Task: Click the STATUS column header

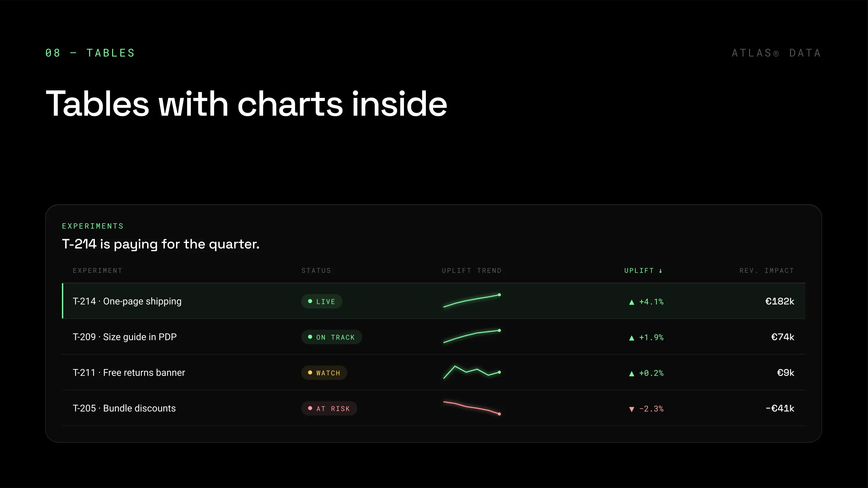Action: coord(316,271)
